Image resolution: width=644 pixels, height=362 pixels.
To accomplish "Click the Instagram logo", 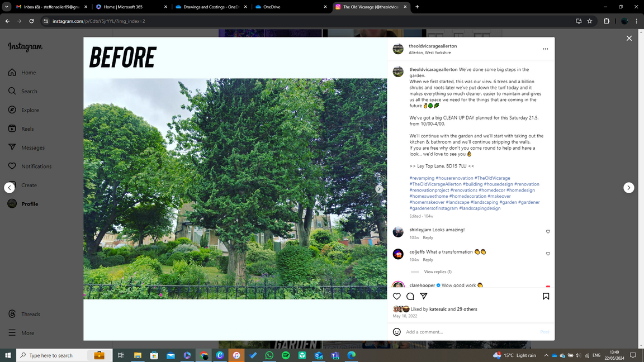I will (25, 47).
